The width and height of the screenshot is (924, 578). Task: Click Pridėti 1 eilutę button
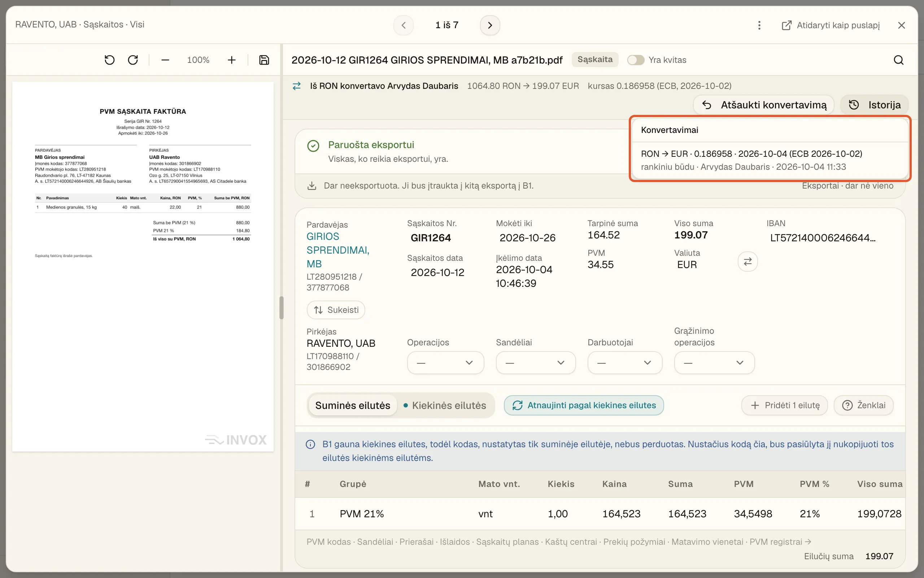coord(785,405)
